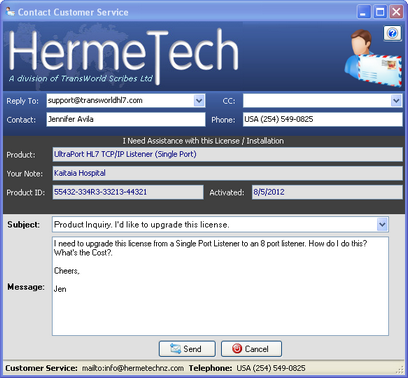Click the Product ID field
The height and width of the screenshot is (378, 408).
128,192
